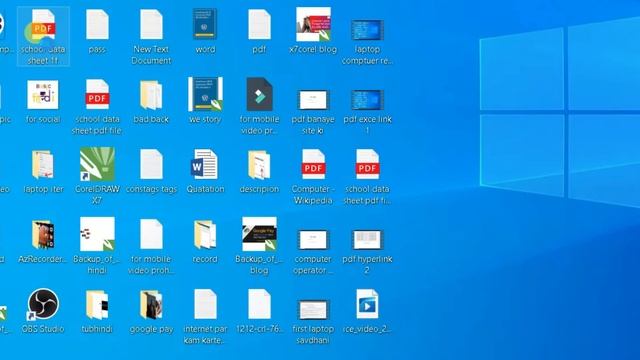This screenshot has height=360, width=640.
Task: Open the CorelDRAW X7 shortcut
Action: [x=97, y=164]
